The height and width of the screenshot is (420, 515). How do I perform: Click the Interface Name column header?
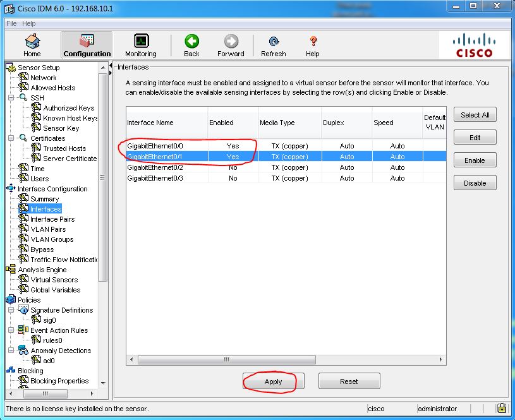[167, 123]
